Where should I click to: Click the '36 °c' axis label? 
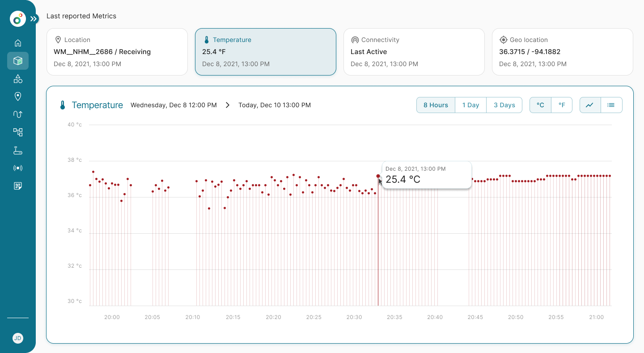[75, 195]
